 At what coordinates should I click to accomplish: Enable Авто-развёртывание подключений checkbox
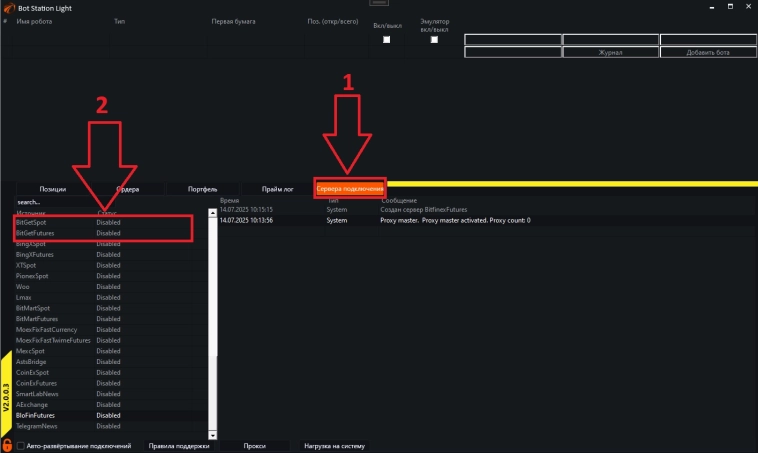(x=20, y=446)
